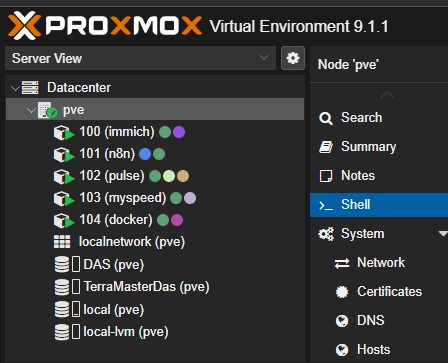
Task: Select the pve node label
Action: coord(74,110)
